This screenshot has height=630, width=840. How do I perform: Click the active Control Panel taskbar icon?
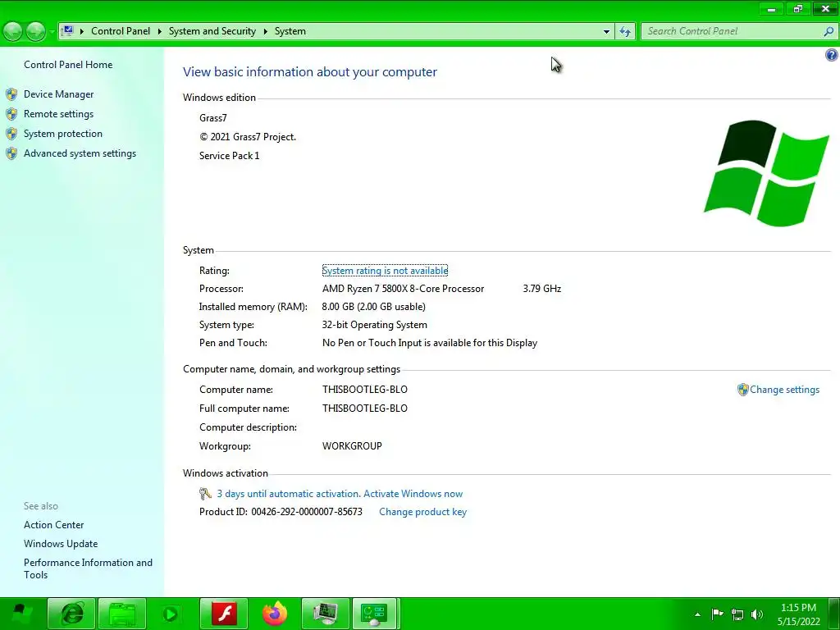pyautogui.click(x=375, y=614)
